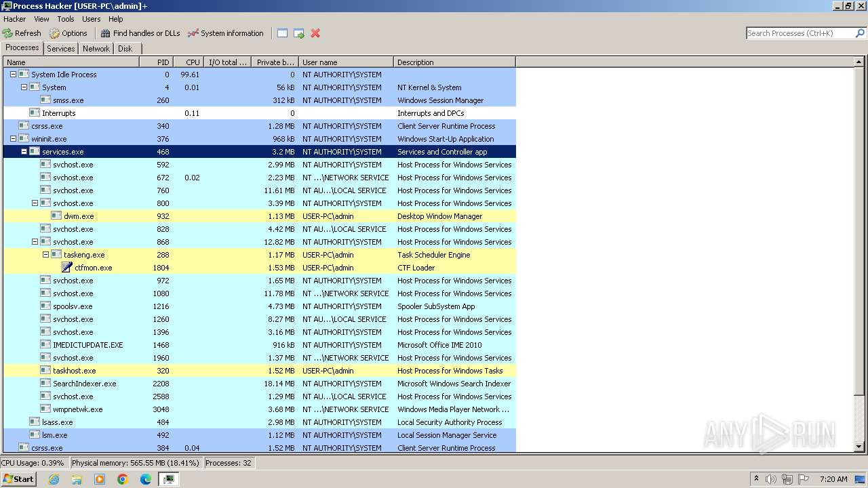Open the Hacker menu
The image size is (868, 488).
click(x=14, y=19)
